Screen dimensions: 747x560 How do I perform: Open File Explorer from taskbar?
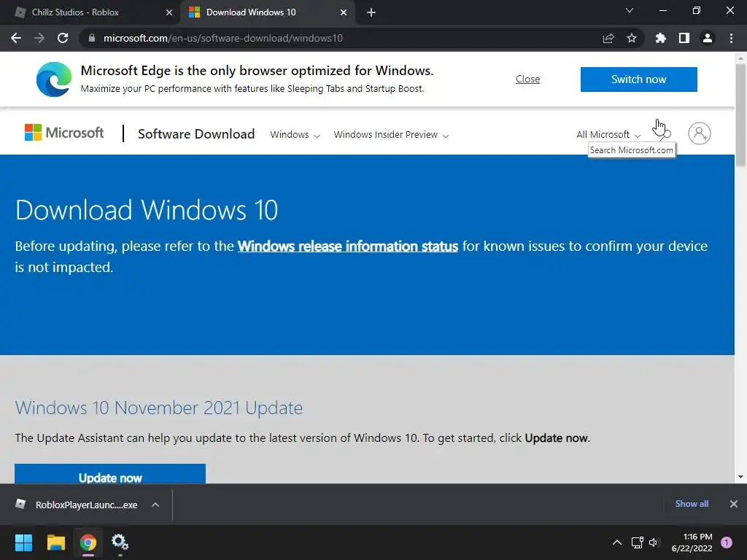55,542
